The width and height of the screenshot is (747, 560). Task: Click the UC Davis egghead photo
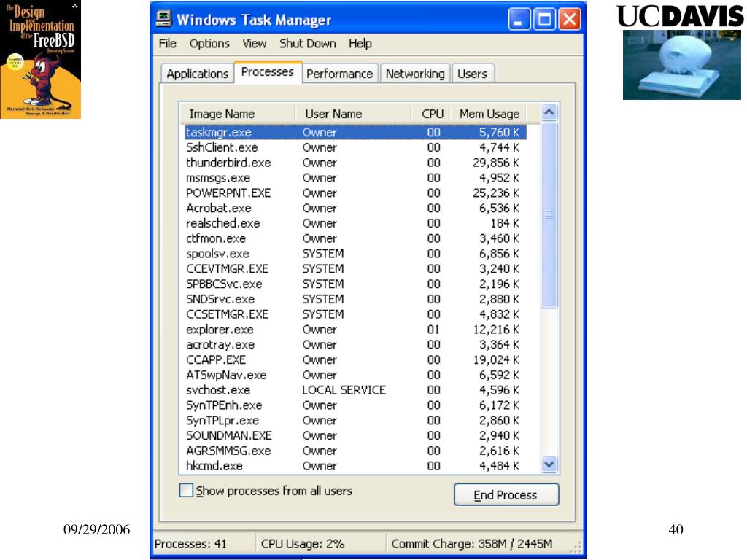[x=682, y=65]
